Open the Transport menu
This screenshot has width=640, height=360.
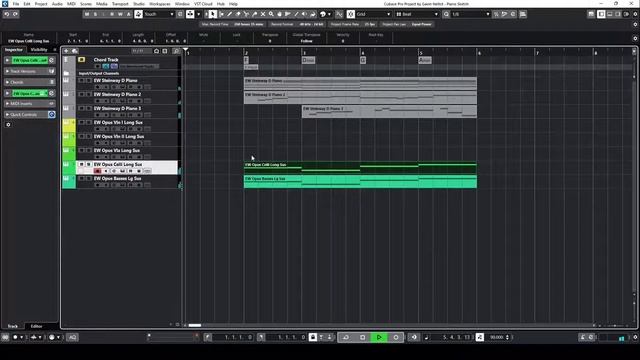120,4
